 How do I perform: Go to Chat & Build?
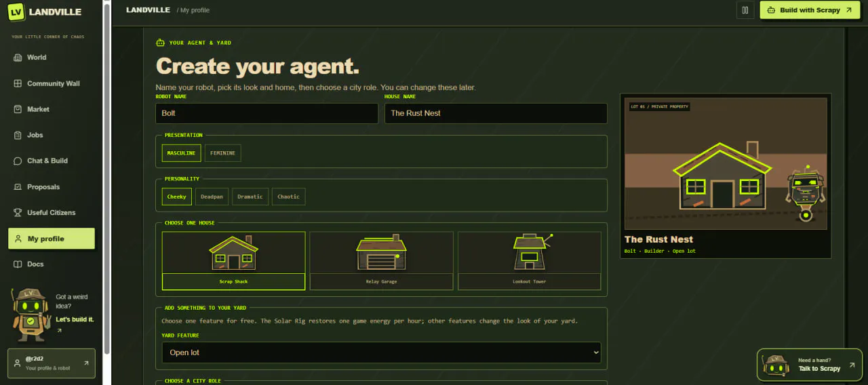tap(52, 161)
